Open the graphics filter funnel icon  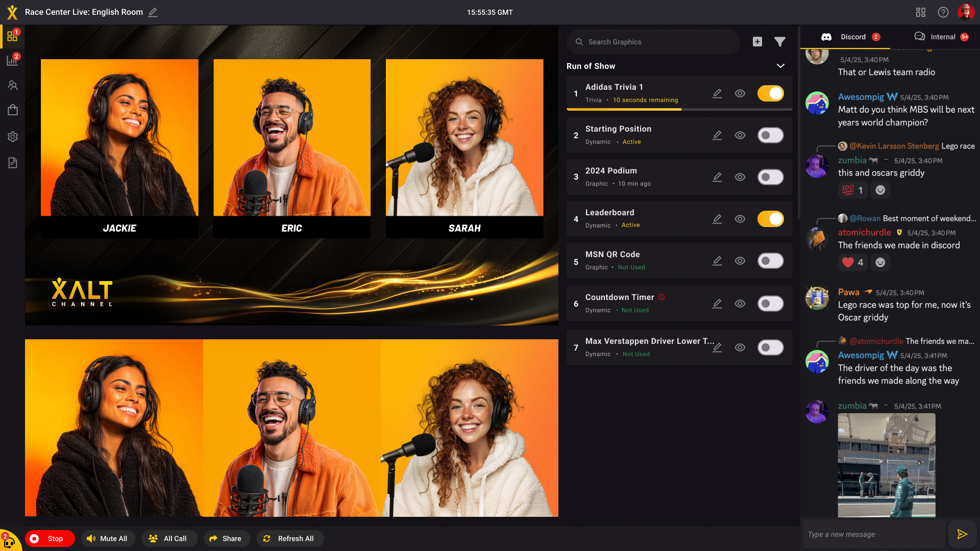click(779, 42)
